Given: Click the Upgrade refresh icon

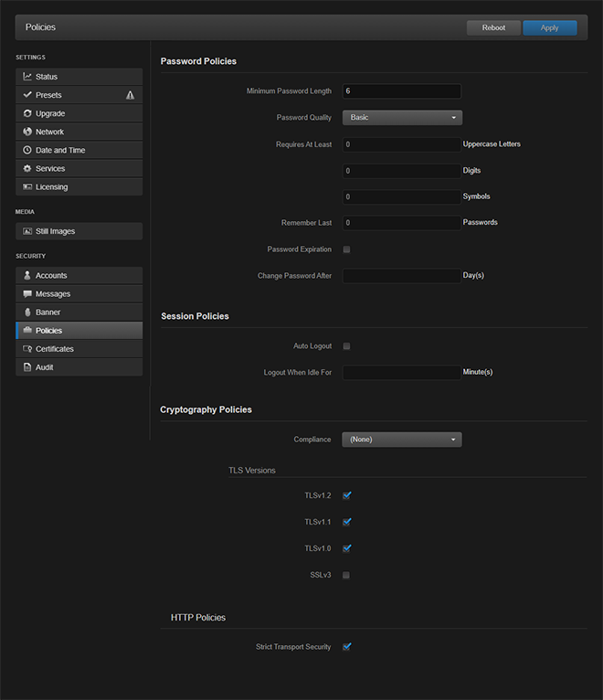Looking at the screenshot, I should point(27,113).
